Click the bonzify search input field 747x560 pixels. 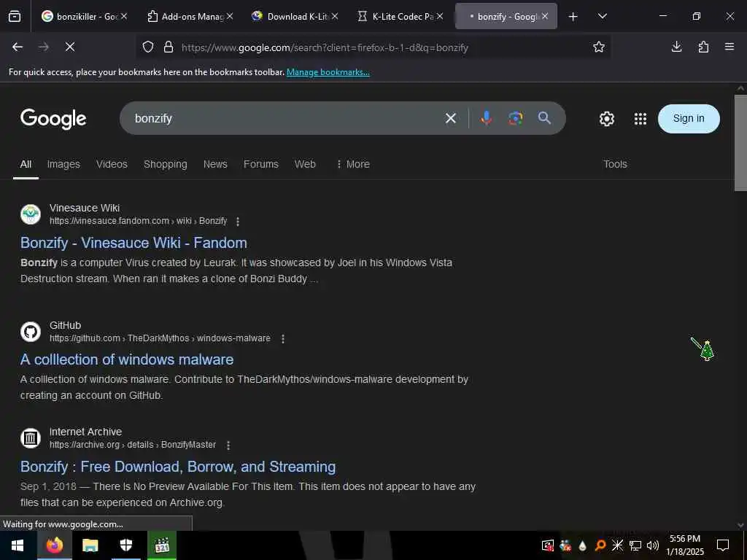[286, 118]
